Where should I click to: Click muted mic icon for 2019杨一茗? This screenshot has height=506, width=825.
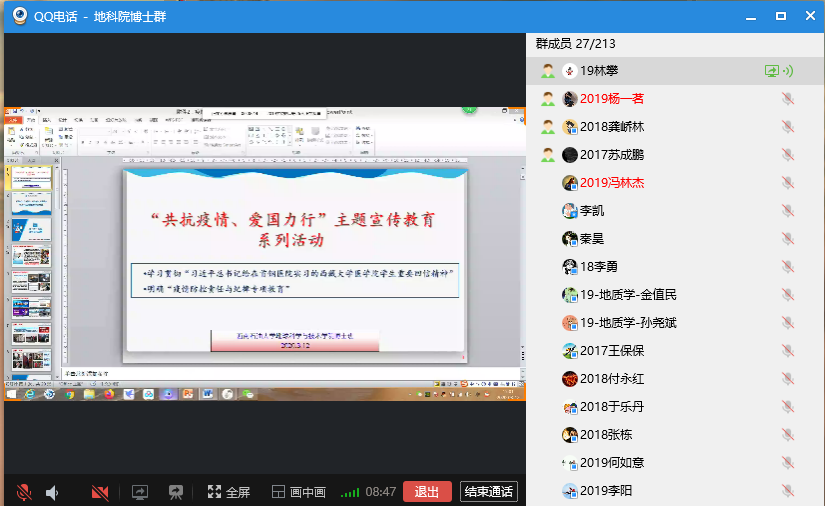point(788,99)
